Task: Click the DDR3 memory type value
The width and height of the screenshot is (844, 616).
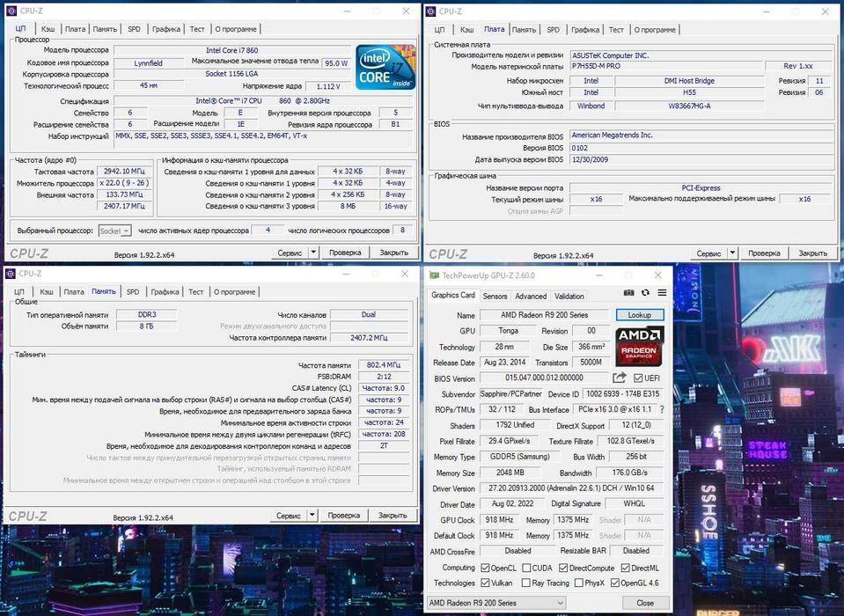Action: click(x=147, y=315)
